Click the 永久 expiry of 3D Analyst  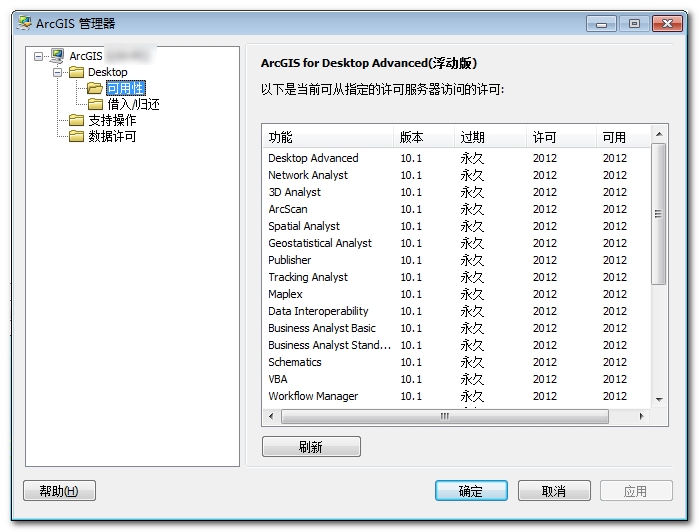(x=472, y=192)
